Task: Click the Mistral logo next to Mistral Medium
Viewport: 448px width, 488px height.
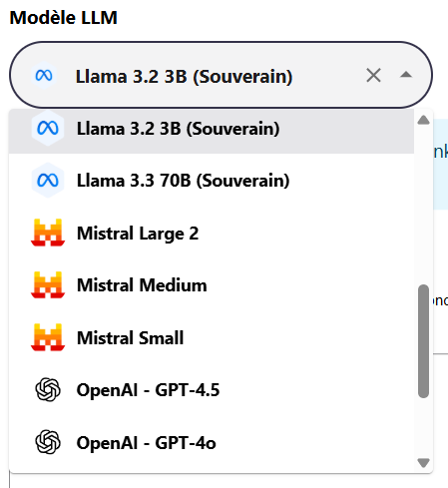Action: pos(48,284)
